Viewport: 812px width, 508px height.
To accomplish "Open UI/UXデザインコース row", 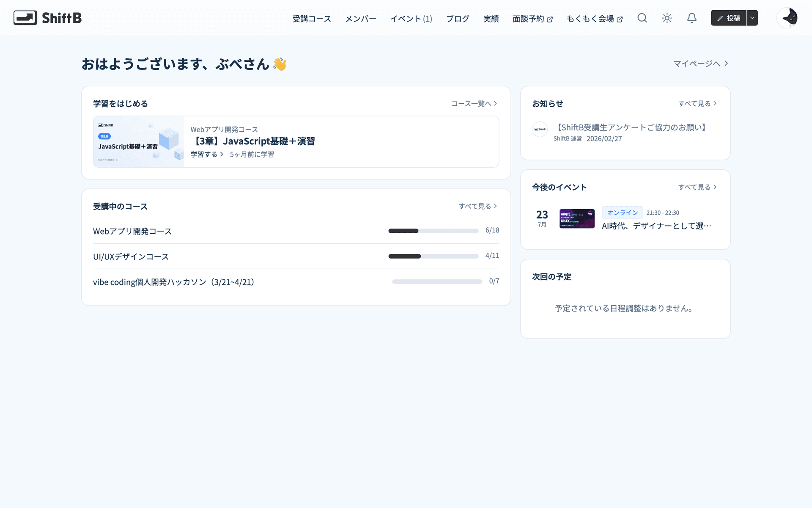I will (x=296, y=256).
